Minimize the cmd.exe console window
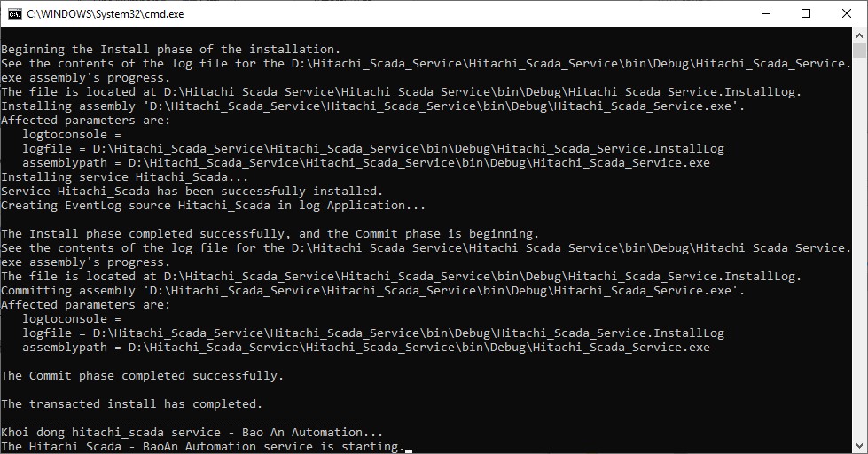Image resolution: width=868 pixels, height=454 pixels. coord(766,13)
